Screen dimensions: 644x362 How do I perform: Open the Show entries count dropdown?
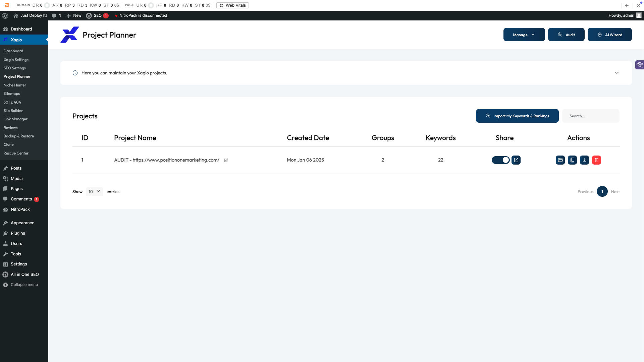94,191
